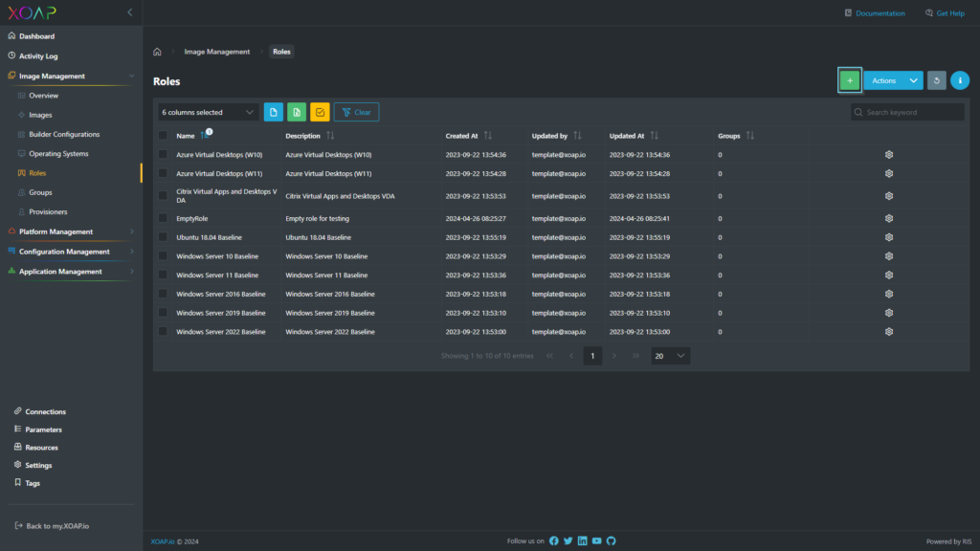Check the Windows Server 2022 Baseline row checkbox
Image resolution: width=980 pixels, height=551 pixels.
(x=163, y=331)
